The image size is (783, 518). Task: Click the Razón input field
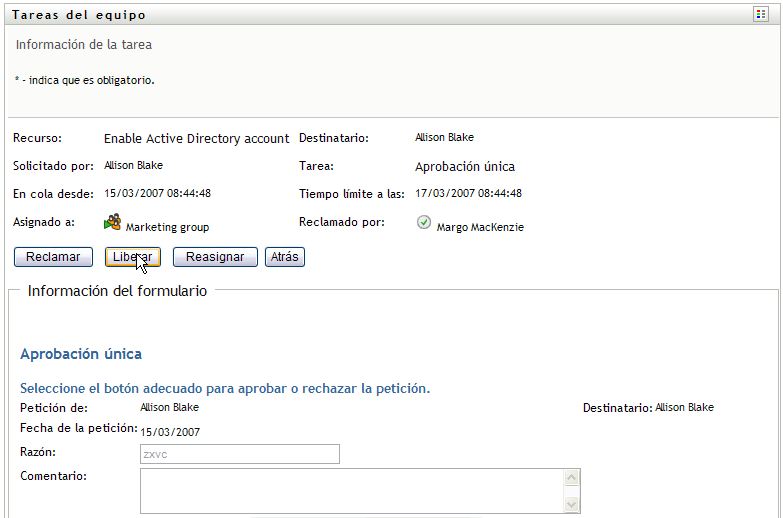(x=240, y=454)
